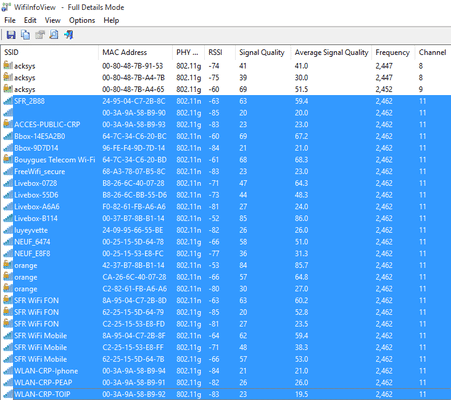Click MAC address 62-25-15-5D-64-7B
Screen dimensions: 451x400
pos(134,359)
